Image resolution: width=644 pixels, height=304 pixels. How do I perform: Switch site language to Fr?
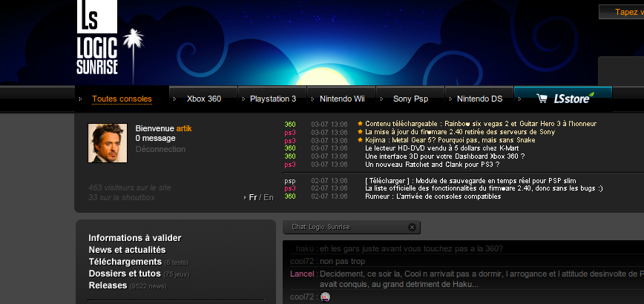253,198
